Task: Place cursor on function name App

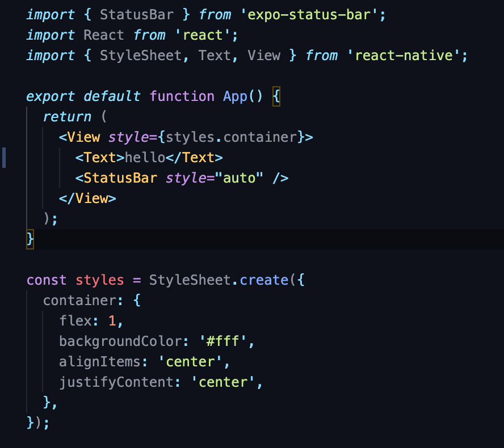Action: coord(235,96)
